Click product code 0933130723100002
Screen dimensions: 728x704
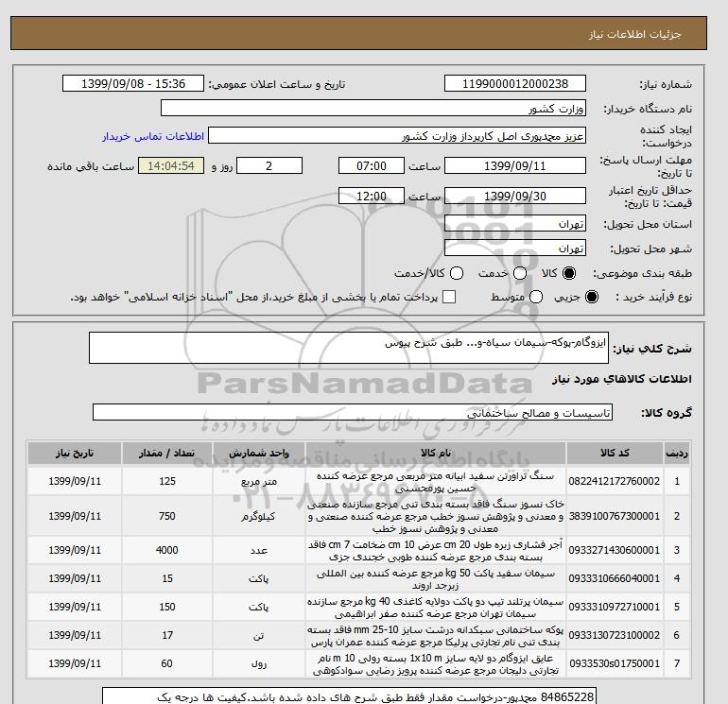[x=615, y=635]
